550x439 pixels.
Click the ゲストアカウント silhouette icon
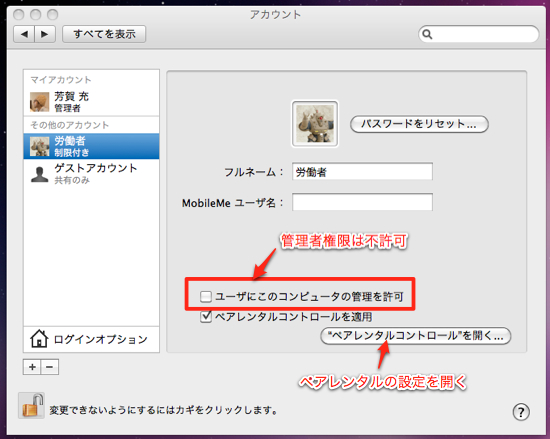tap(39, 174)
